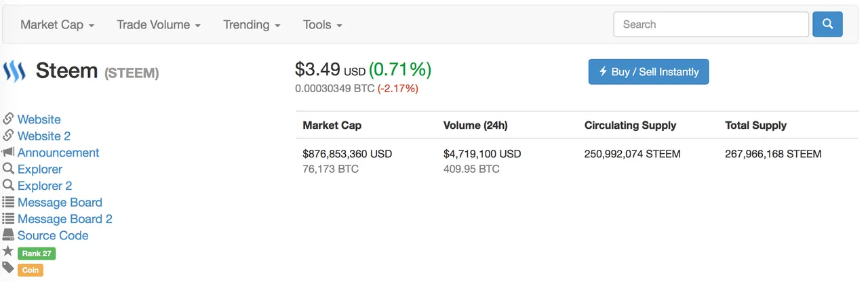Open the Website 2 link

click(x=44, y=136)
